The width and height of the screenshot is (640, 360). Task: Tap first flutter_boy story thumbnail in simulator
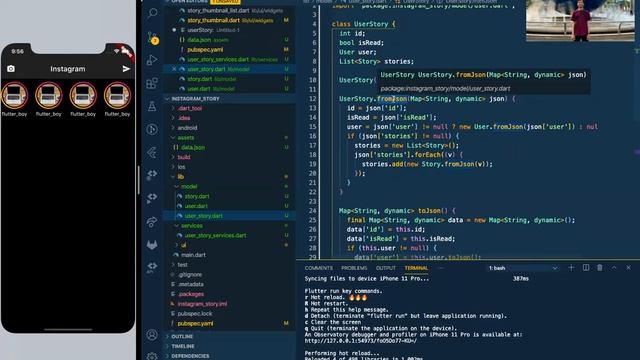[14, 96]
